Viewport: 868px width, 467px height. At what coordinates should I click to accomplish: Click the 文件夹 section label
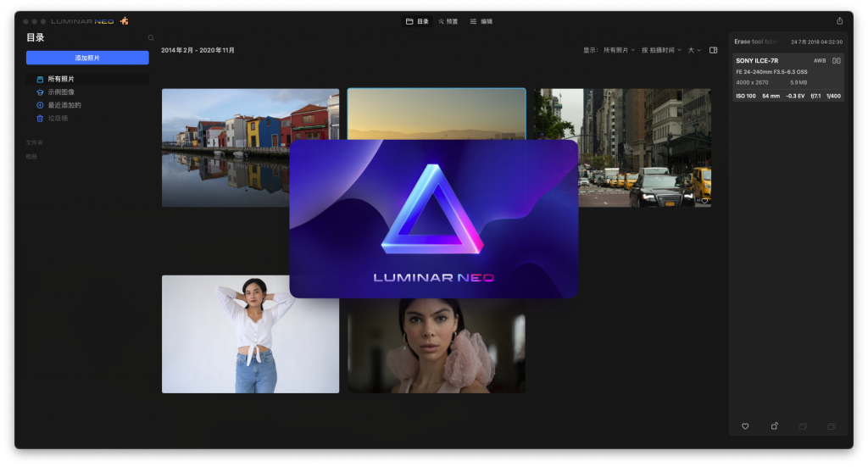pyautogui.click(x=34, y=142)
